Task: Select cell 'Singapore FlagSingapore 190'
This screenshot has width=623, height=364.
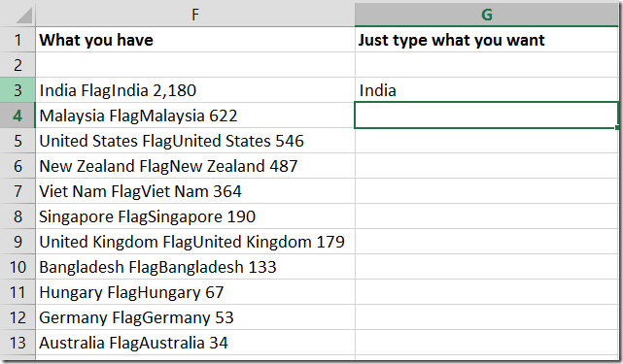Action: click(x=195, y=216)
